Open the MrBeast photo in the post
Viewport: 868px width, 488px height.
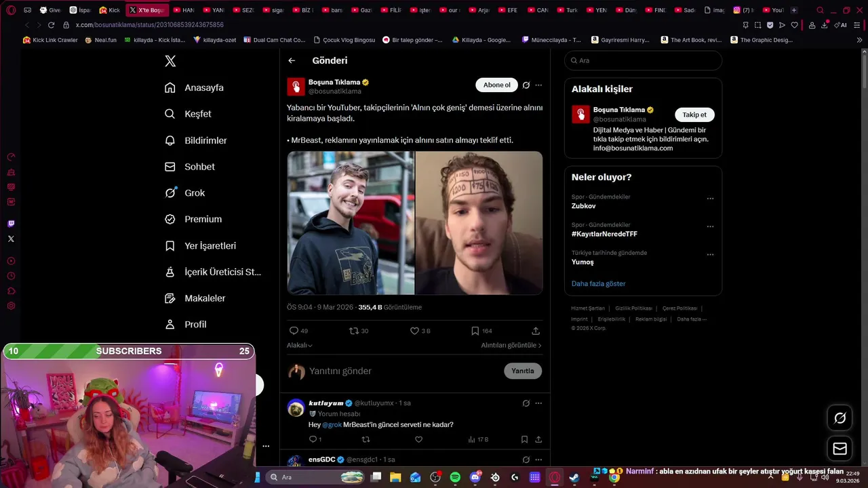pyautogui.click(x=351, y=222)
